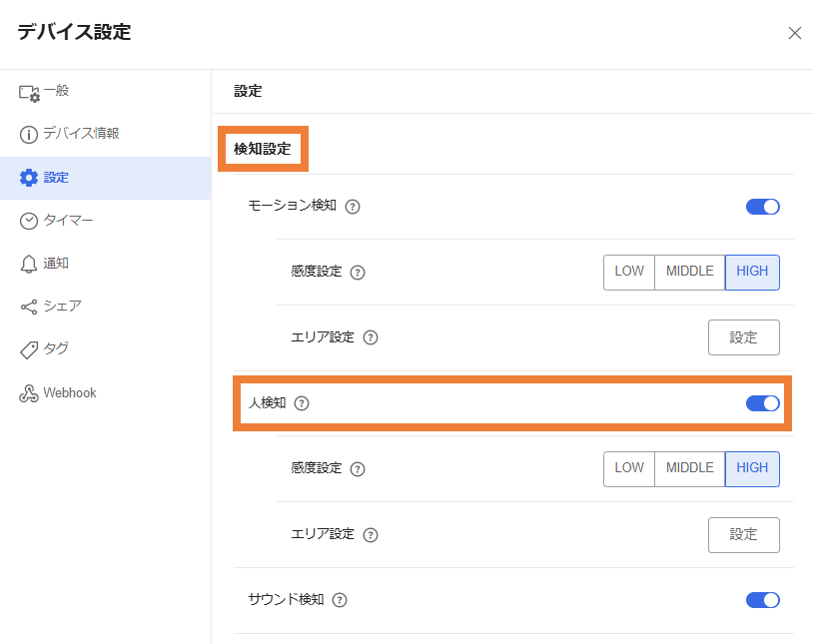This screenshot has width=813, height=644.
Task: Open help icon next to モーション検知
Action: [x=353, y=207]
